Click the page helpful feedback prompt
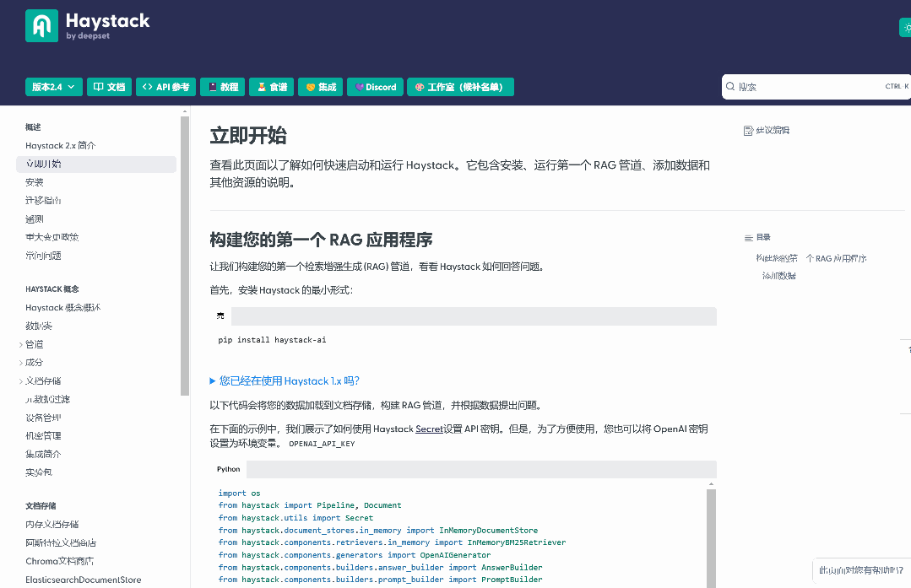 (x=861, y=570)
